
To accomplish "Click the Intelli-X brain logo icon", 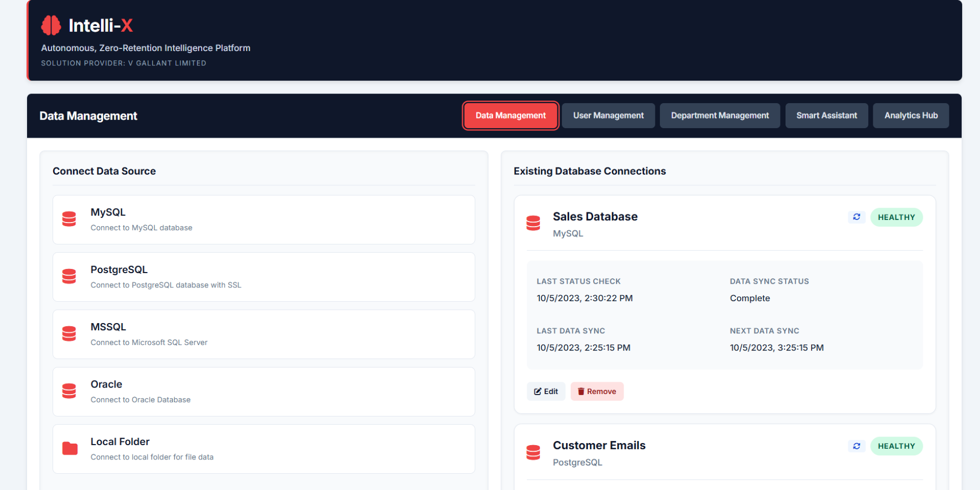I will coord(51,25).
